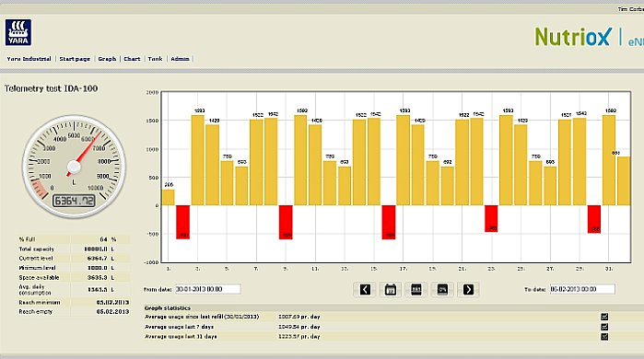
Task: Click the 'Telemetry test IDA-100' title
Action: point(51,88)
